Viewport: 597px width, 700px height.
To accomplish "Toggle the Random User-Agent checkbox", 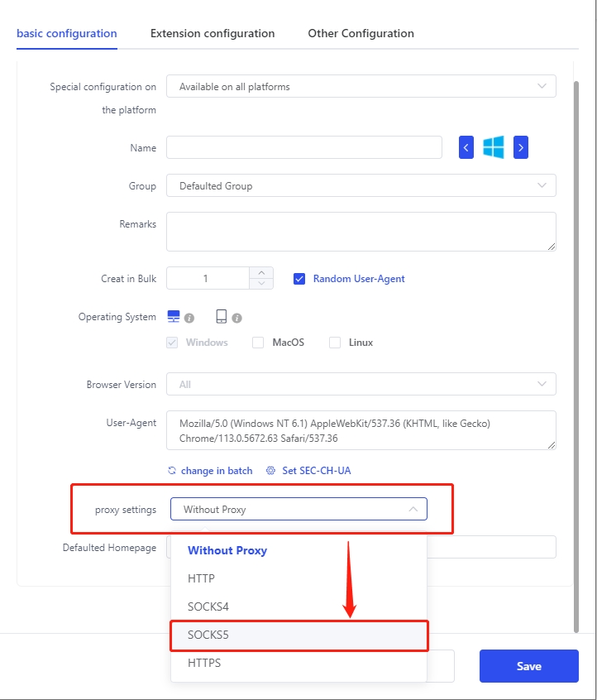I will (x=299, y=279).
